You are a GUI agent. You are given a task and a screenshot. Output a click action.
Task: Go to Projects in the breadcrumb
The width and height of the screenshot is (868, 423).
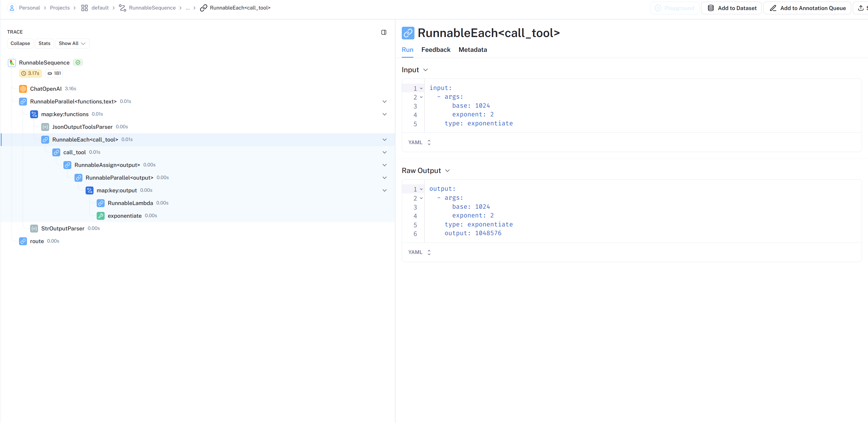pyautogui.click(x=60, y=8)
